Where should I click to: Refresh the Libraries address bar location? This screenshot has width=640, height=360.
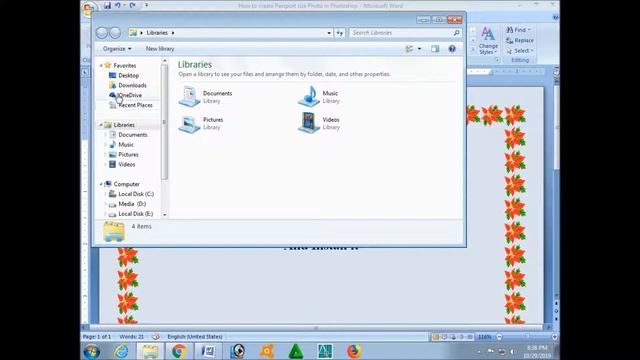[340, 33]
